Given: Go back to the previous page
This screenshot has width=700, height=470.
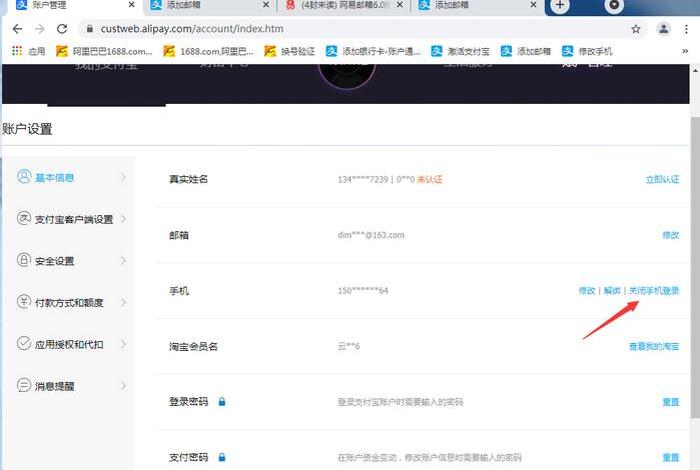Looking at the screenshot, I should [17, 29].
